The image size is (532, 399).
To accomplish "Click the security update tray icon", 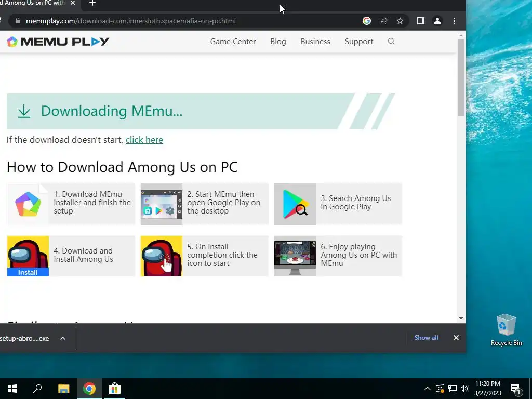I will [440, 389].
